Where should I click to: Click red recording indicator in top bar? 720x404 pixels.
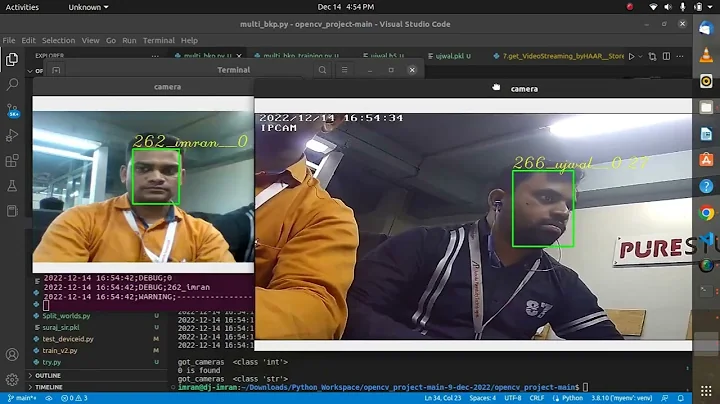coord(630,7)
